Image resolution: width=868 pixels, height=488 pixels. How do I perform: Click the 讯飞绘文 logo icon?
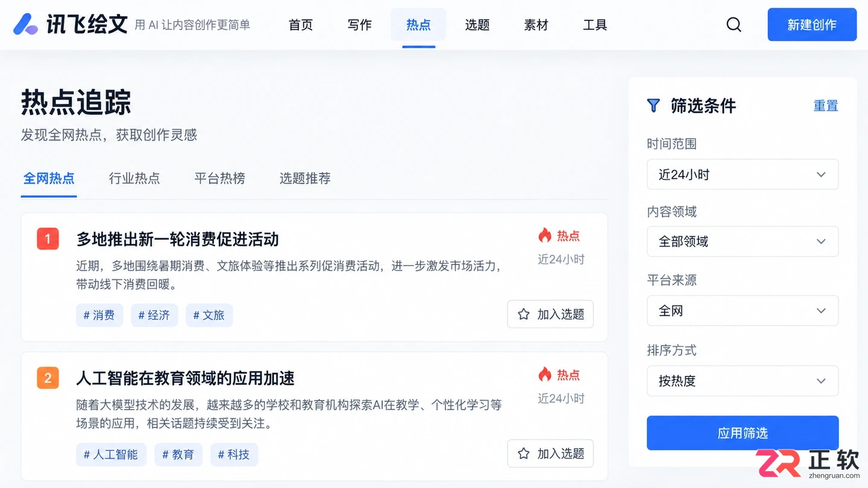[26, 24]
